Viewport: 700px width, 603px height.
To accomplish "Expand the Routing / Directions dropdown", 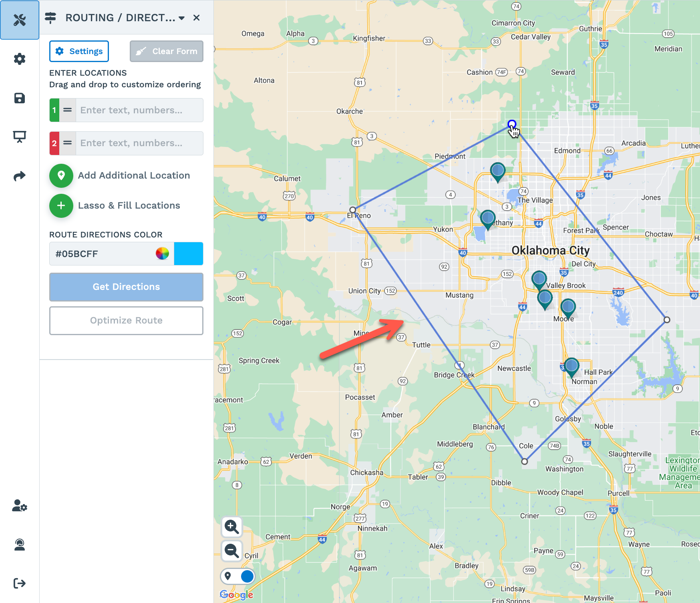I will pos(182,18).
